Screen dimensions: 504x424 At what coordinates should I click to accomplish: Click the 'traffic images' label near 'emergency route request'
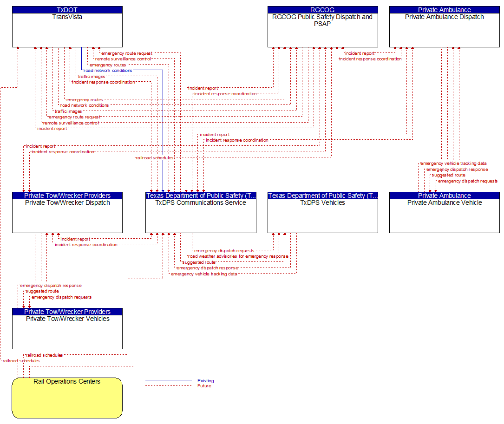68,111
